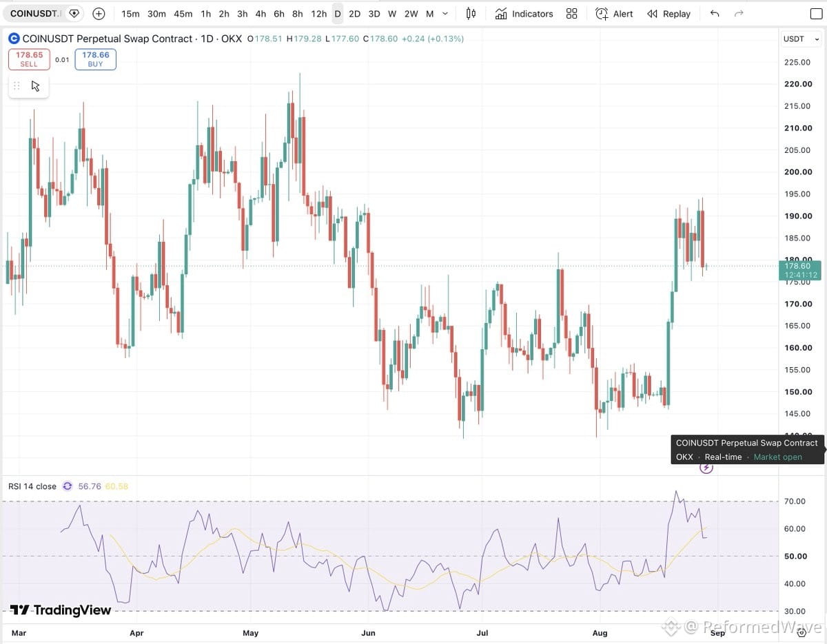The height and width of the screenshot is (644, 827).
Task: Select the 2h interval
Action: tap(224, 14)
